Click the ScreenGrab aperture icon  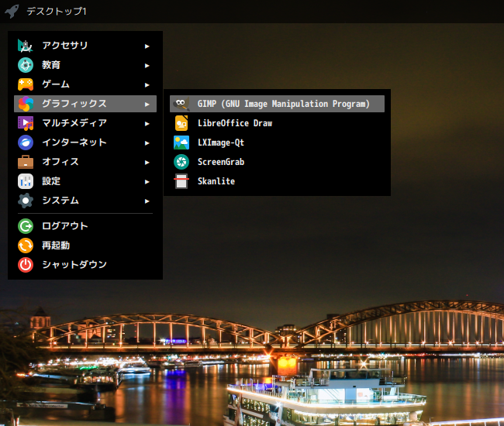click(x=181, y=162)
